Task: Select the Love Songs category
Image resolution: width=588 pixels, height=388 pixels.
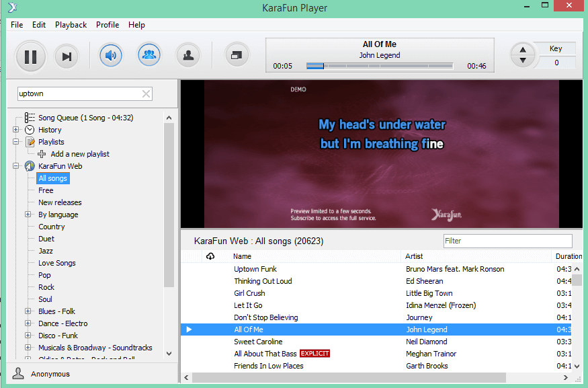Action: [56, 263]
